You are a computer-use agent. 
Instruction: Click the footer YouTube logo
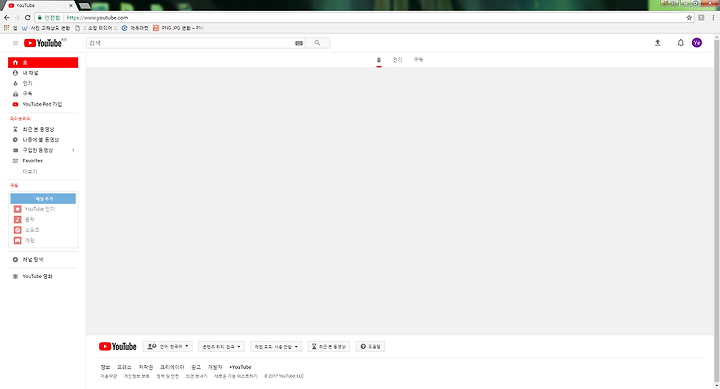click(118, 346)
